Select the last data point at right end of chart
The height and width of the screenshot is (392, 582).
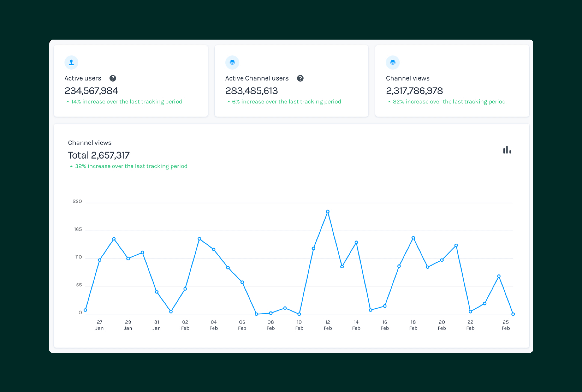(x=513, y=314)
